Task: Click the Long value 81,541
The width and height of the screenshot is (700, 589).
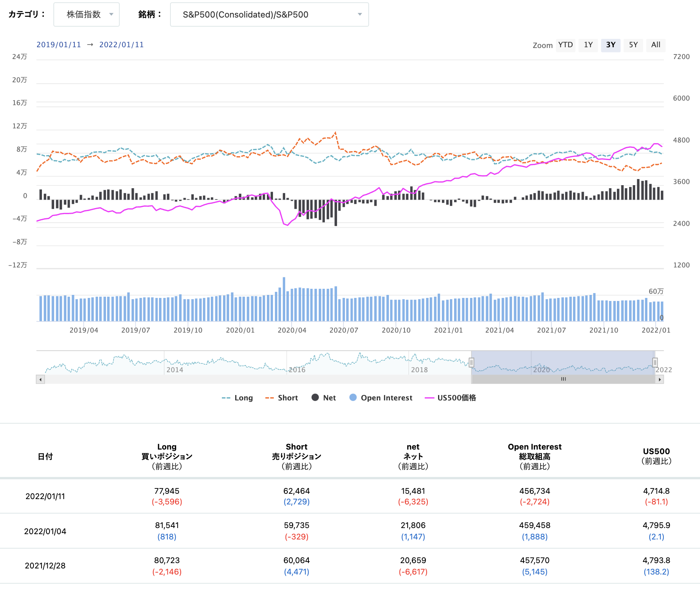Action: (x=167, y=525)
